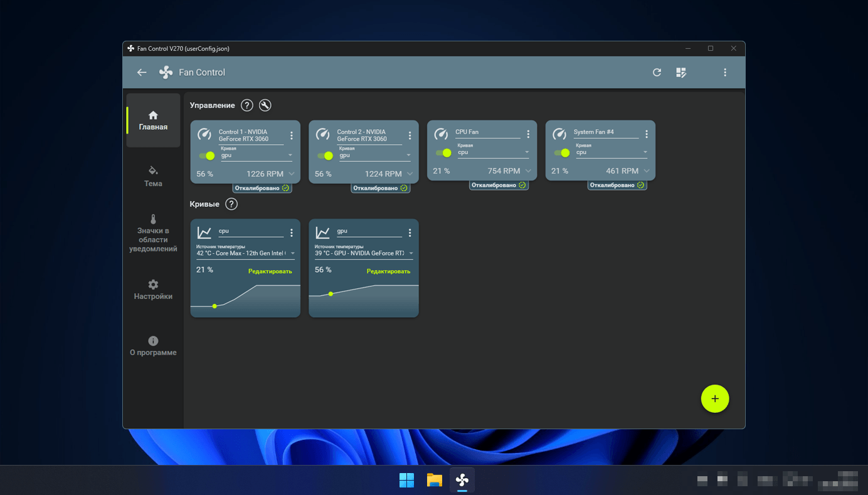Open three-dot menu on CPU Fan card
The width and height of the screenshot is (868, 495).
(x=528, y=134)
